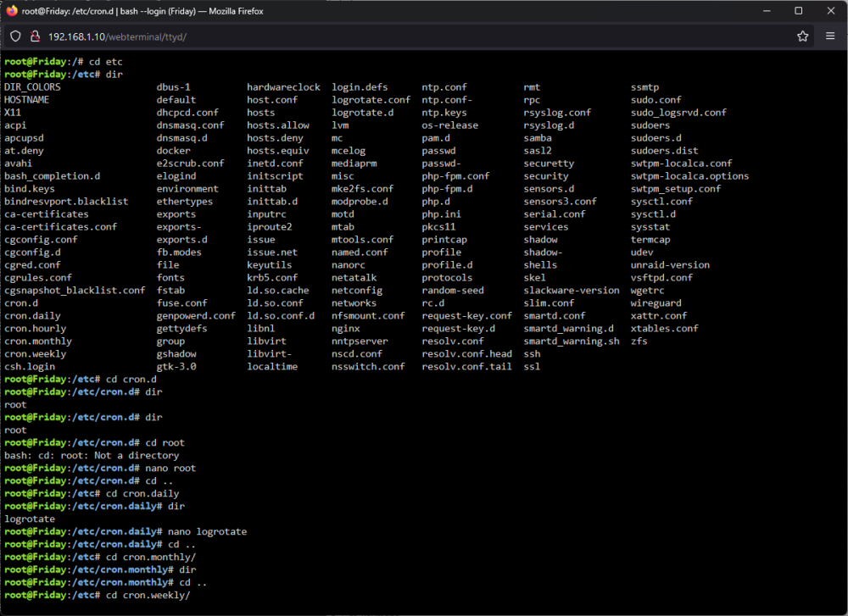
Task: Click the 'nano logrotate' command line
Action: [126, 532]
